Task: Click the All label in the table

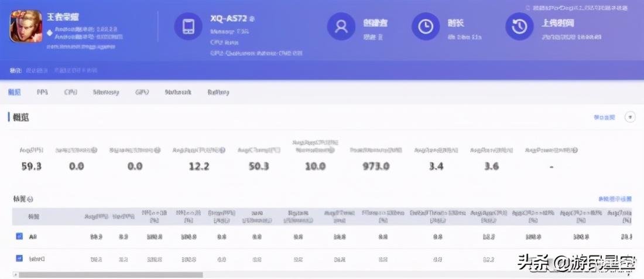Action: (33, 237)
